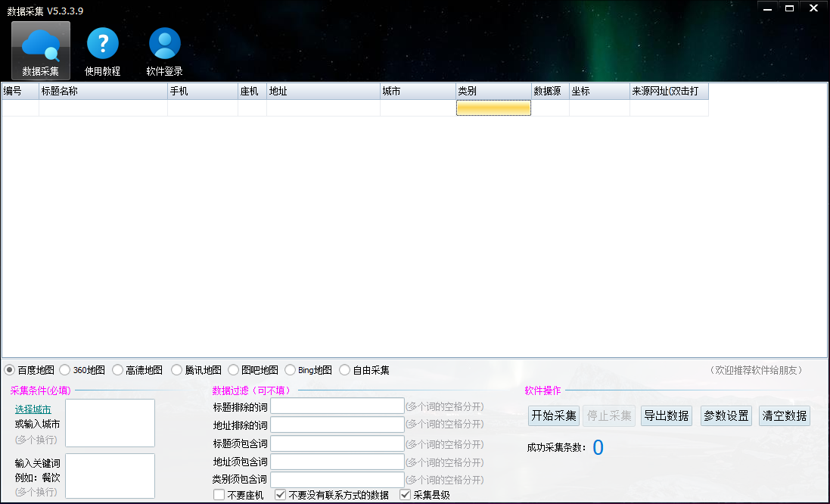Image resolution: width=830 pixels, height=504 pixels.
Task: Click the 类别须包含词 input field
Action: (337, 480)
